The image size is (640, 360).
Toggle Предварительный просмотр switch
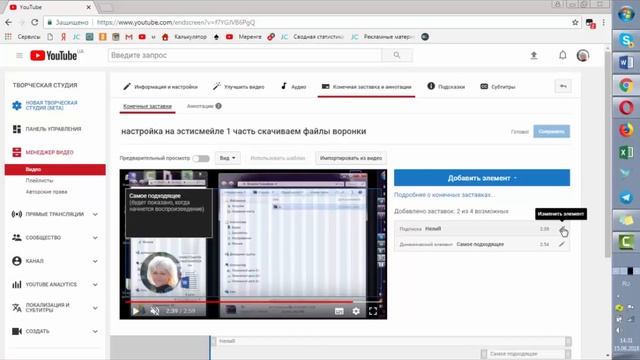click(201, 158)
